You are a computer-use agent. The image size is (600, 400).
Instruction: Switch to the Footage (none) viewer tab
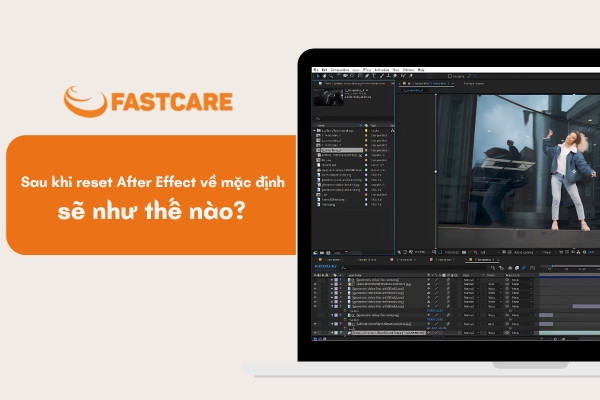(474, 83)
